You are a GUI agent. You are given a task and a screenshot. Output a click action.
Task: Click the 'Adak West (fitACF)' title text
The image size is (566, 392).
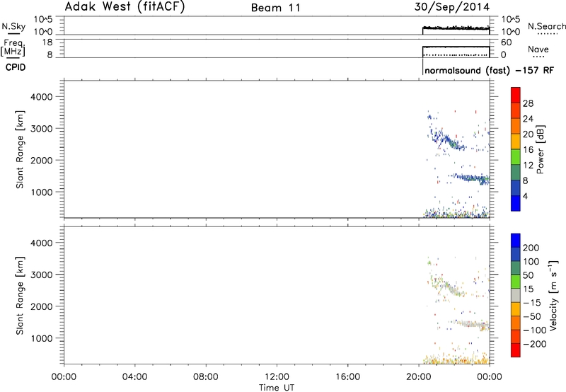[x=125, y=6]
